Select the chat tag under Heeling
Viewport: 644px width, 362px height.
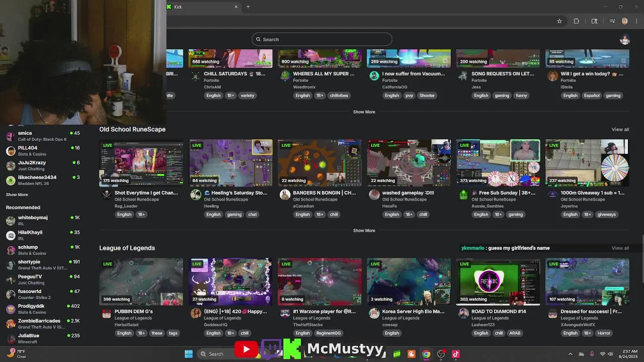(253, 214)
